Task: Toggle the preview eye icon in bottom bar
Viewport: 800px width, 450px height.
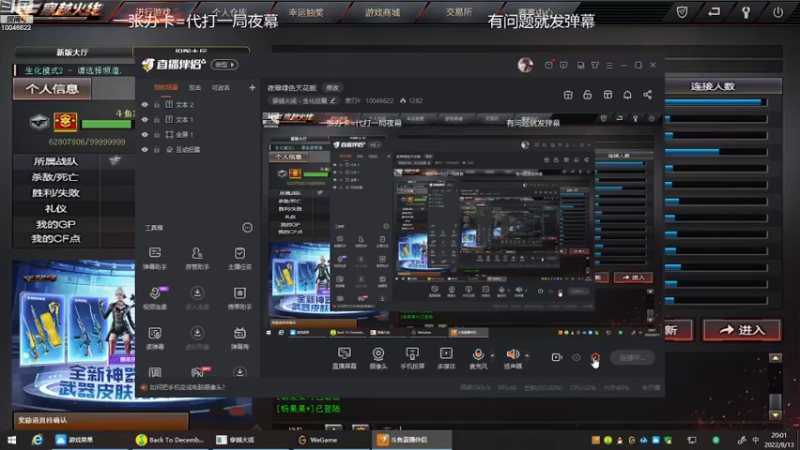Action: coord(576,358)
